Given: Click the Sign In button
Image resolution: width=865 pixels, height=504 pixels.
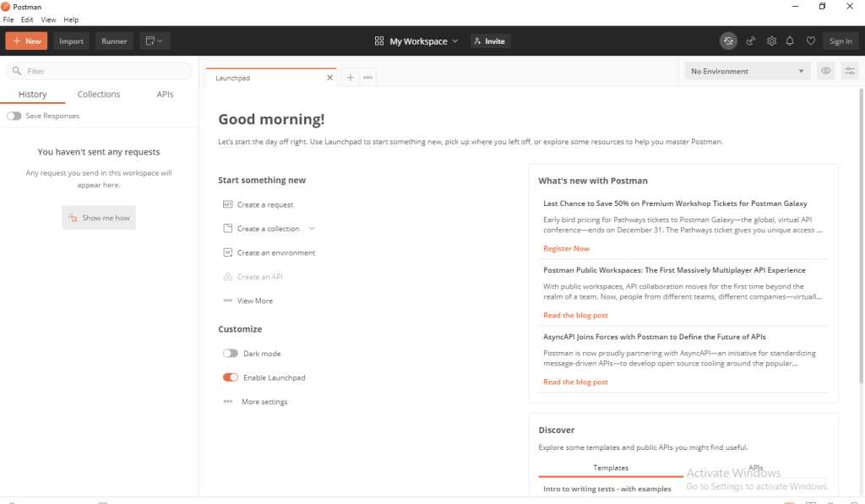Looking at the screenshot, I should click(x=841, y=41).
